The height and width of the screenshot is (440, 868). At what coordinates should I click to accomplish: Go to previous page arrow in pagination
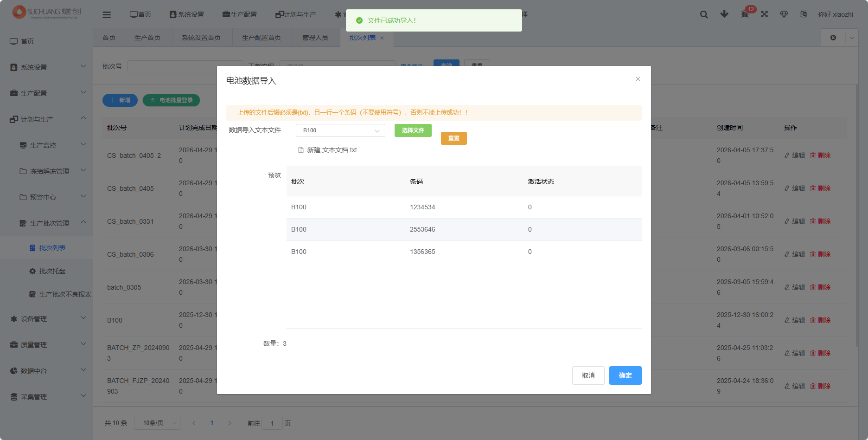194,423
